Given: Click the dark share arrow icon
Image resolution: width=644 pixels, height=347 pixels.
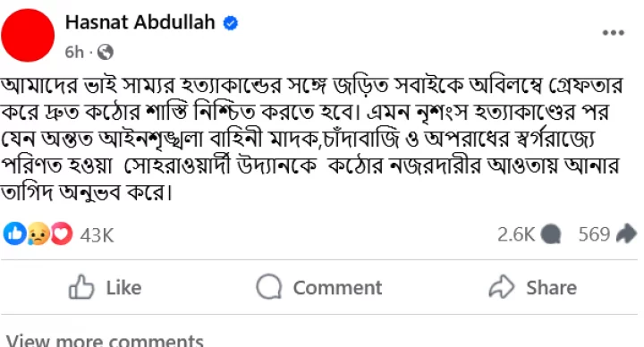Looking at the screenshot, I should (x=626, y=233).
